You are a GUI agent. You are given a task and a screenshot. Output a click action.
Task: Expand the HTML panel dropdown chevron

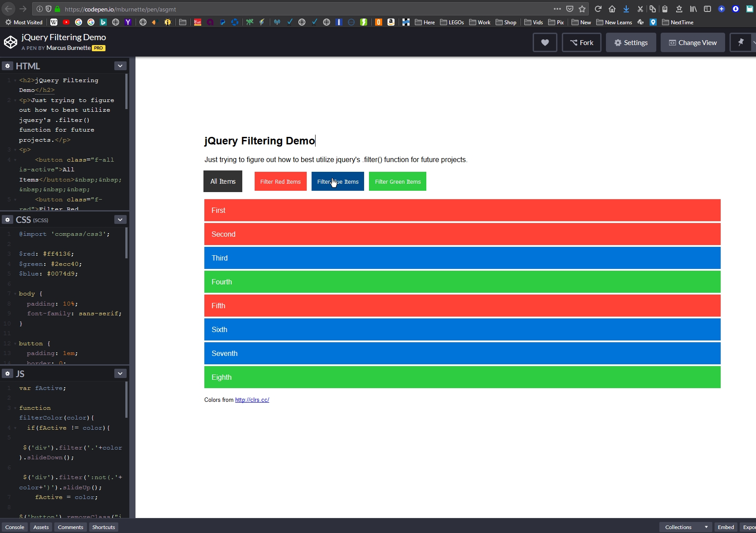[x=120, y=66]
